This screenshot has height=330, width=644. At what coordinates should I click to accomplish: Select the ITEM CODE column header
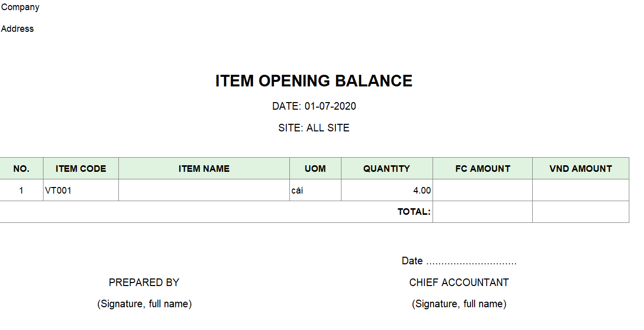tap(81, 169)
